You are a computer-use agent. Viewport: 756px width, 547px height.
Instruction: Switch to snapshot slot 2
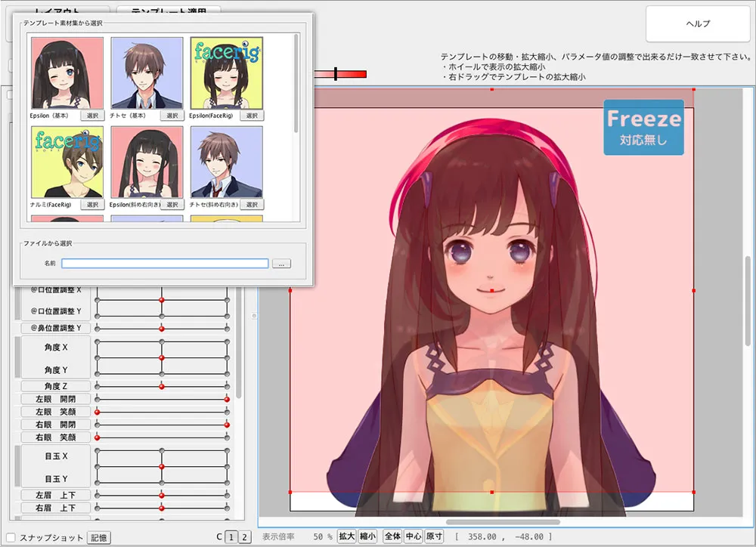(244, 537)
